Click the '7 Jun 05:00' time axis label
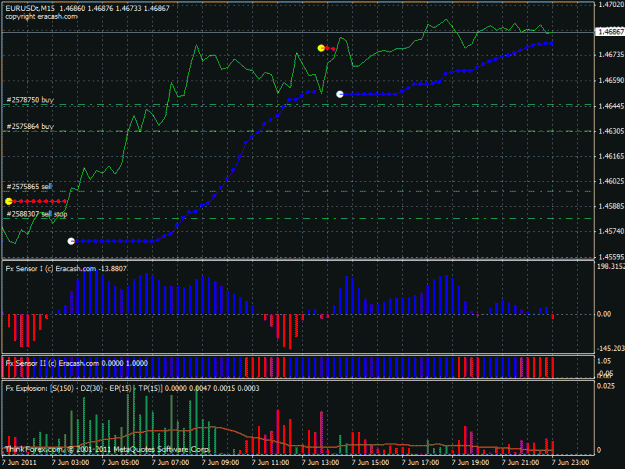This screenshot has width=625, height=469. point(120,463)
